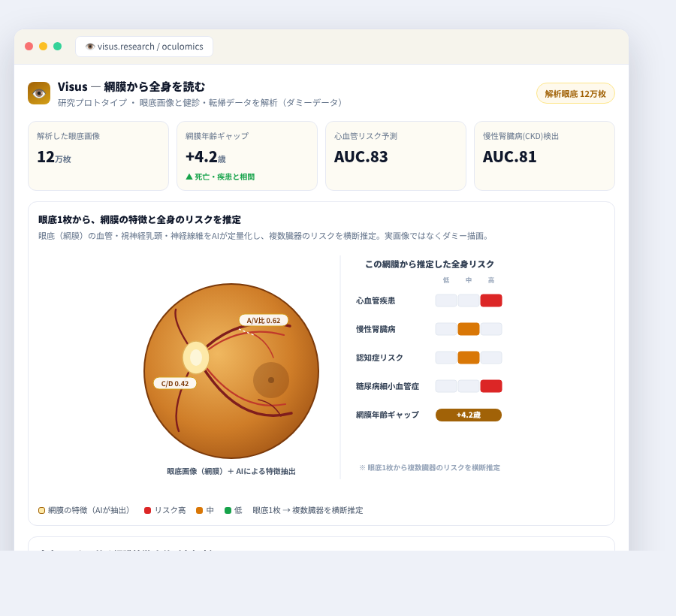This screenshot has height=616, width=676.
Task: Click the red リスク高 legend swatch
Action: pyautogui.click(x=147, y=510)
